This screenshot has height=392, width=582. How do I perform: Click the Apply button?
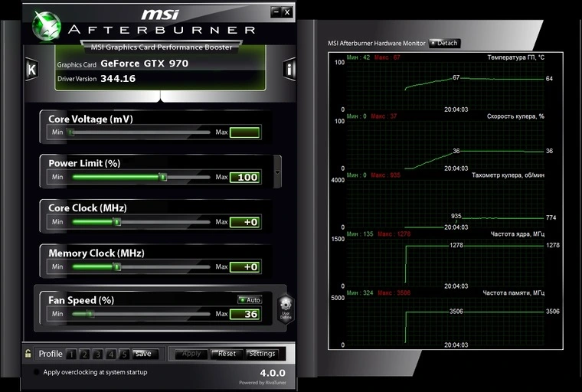pos(192,354)
